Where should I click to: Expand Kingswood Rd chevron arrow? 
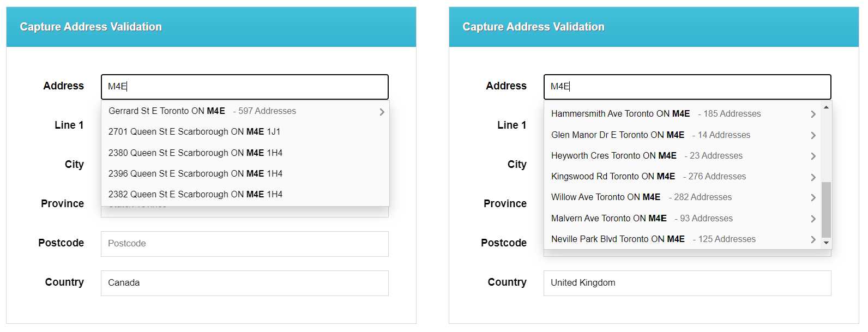[x=813, y=177]
